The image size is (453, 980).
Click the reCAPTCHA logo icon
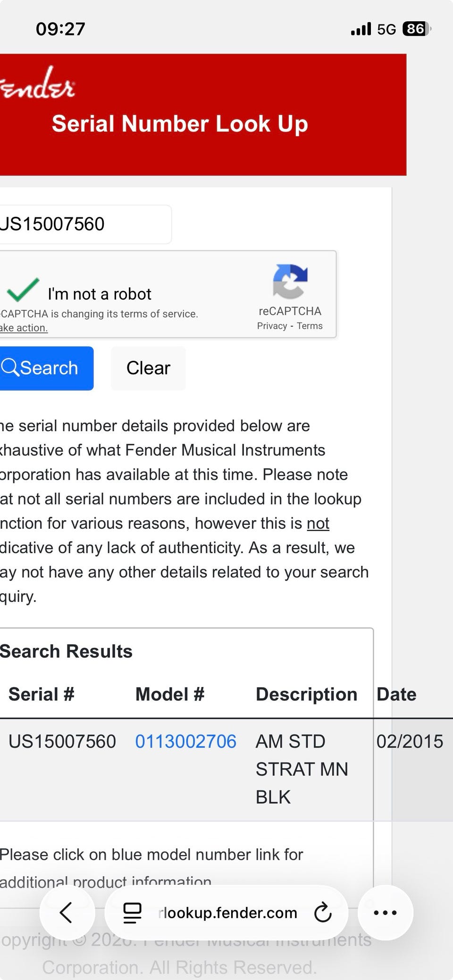click(x=290, y=282)
